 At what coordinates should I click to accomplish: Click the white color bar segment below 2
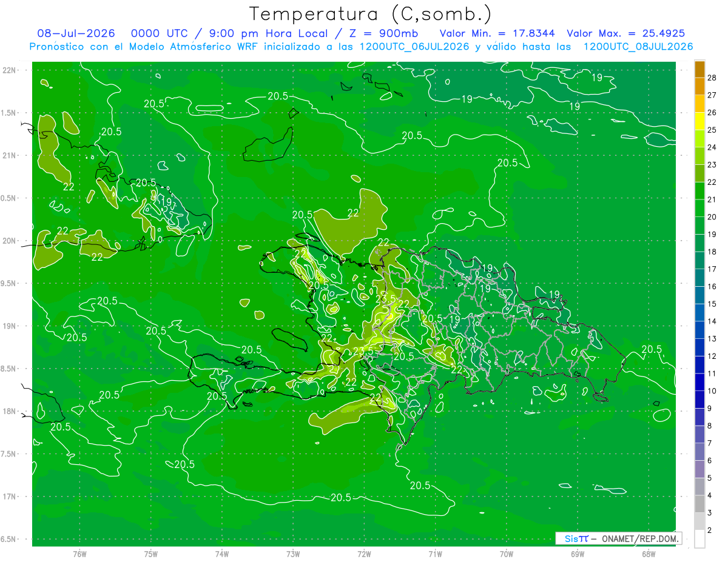click(x=699, y=540)
